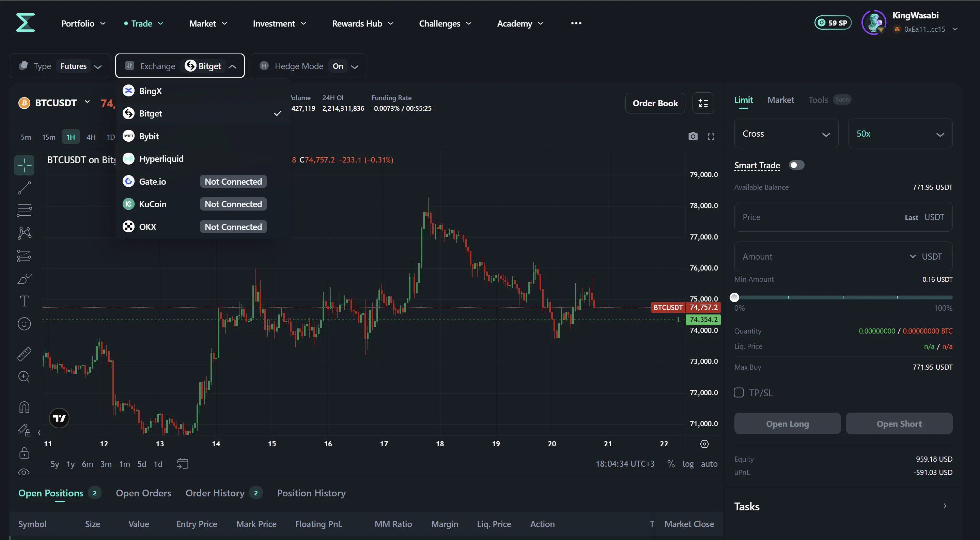
Task: Select the text annotation tool
Action: [x=24, y=302]
